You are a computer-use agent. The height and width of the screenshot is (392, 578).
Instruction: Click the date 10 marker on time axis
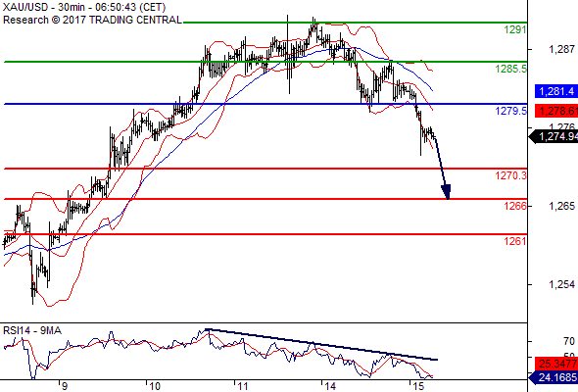[x=155, y=386]
